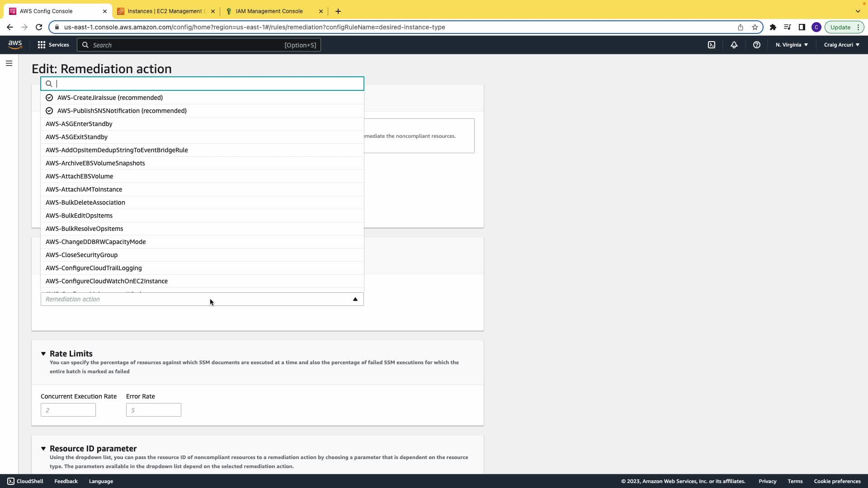Viewport: 868px width, 488px height.
Task: Collapse the Remediation action dropdown arrow
Action: (355, 299)
